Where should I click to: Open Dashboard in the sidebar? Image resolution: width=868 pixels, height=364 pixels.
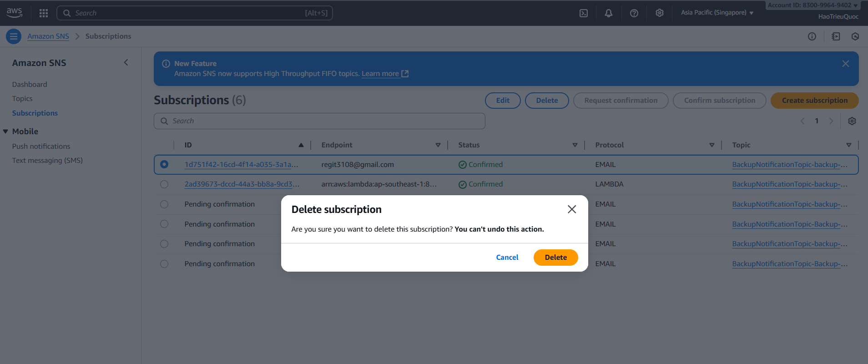[30, 85]
